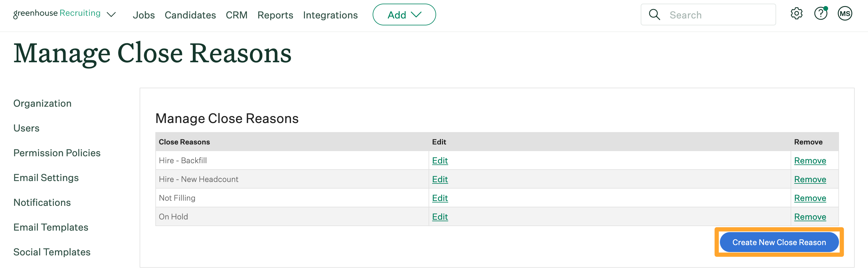Navigate to Email Templates

[50, 227]
